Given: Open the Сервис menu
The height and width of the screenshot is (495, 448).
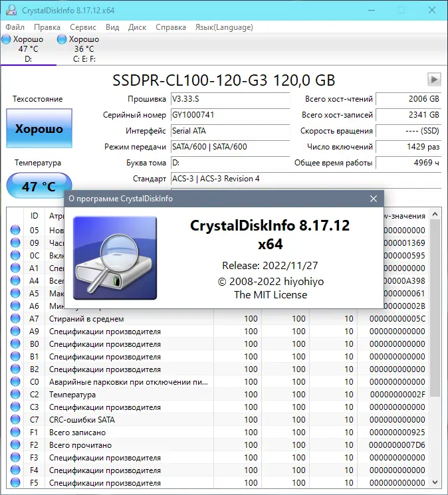Looking at the screenshot, I should coord(82,27).
